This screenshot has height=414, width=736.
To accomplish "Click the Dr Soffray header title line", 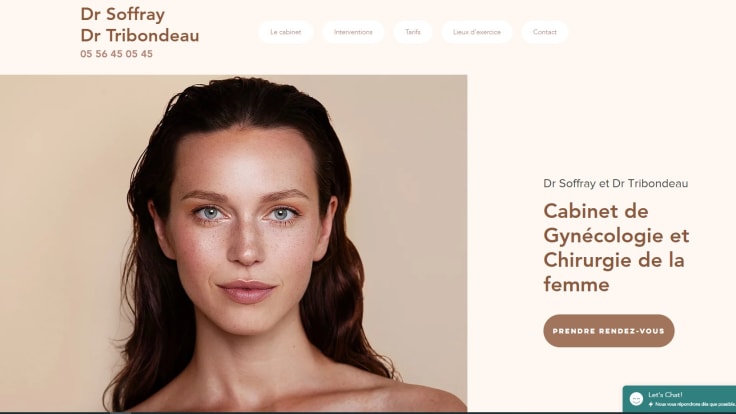I will [x=123, y=14].
